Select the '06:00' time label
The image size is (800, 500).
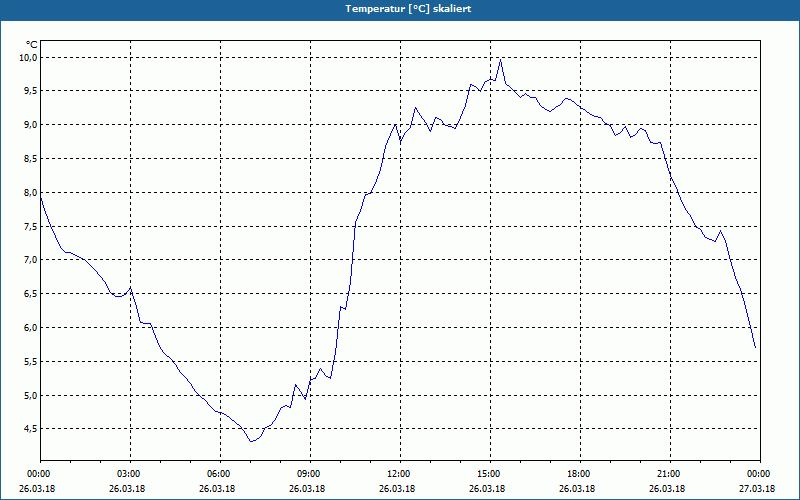point(220,474)
